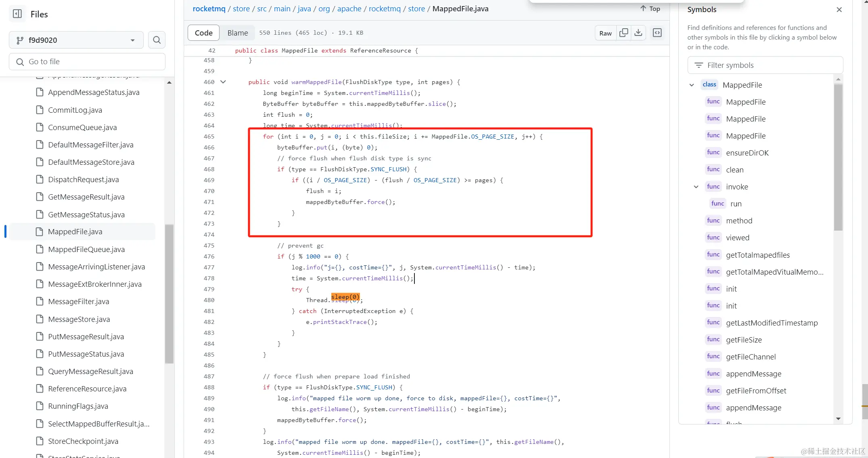Jump to getTotalmapedfiles symbol

click(758, 255)
